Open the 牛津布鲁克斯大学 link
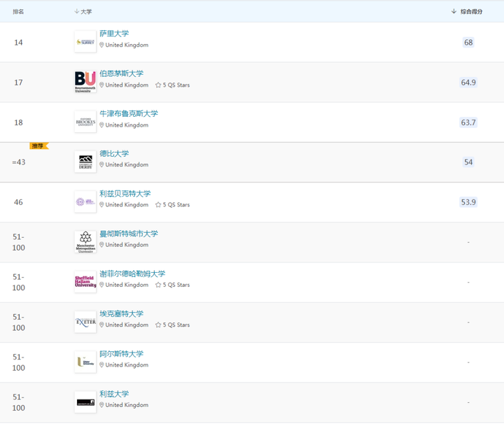 click(x=129, y=113)
